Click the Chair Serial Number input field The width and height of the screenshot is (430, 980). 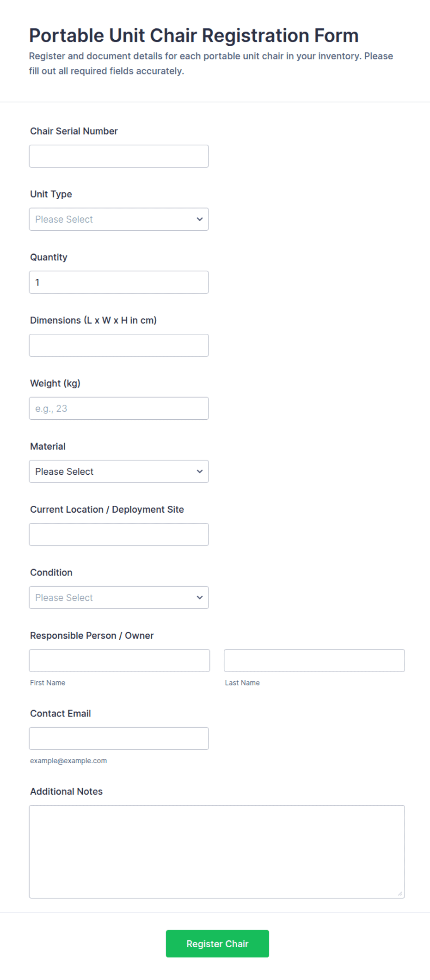119,156
